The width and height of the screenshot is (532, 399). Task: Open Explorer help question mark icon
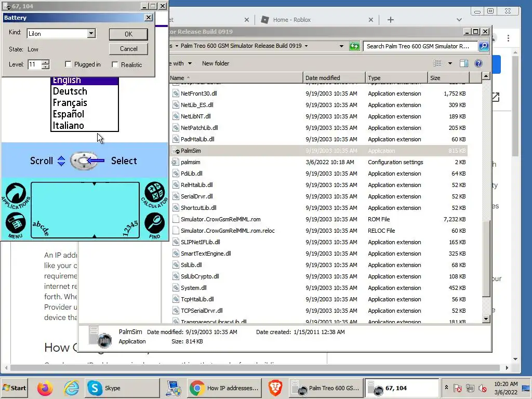click(478, 63)
